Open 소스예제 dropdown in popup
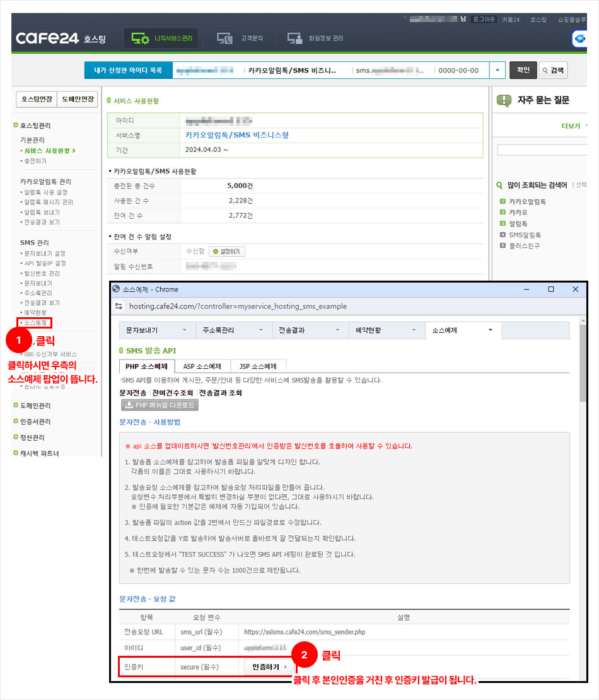 pos(464,330)
